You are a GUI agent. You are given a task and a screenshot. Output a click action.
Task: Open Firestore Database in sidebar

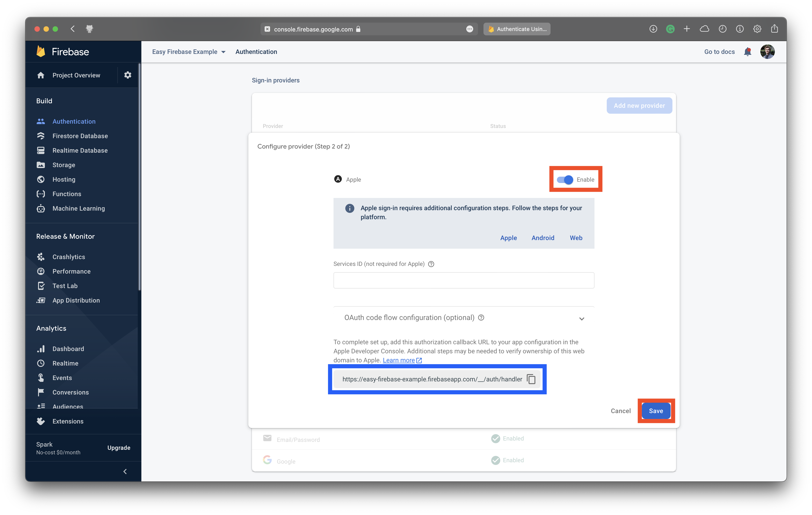point(80,136)
